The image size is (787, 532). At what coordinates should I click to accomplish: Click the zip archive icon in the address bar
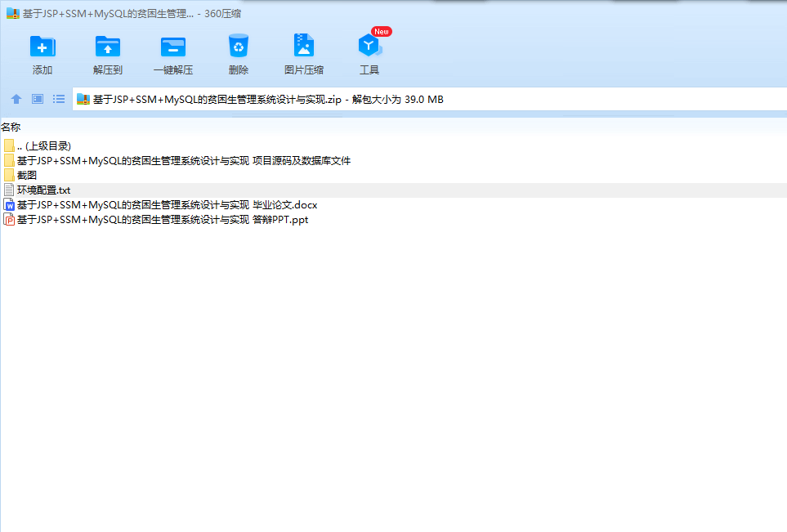[x=83, y=100]
